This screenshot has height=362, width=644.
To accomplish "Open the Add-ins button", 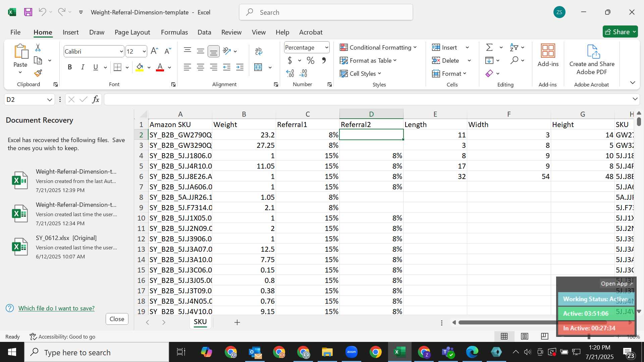I will (548, 56).
